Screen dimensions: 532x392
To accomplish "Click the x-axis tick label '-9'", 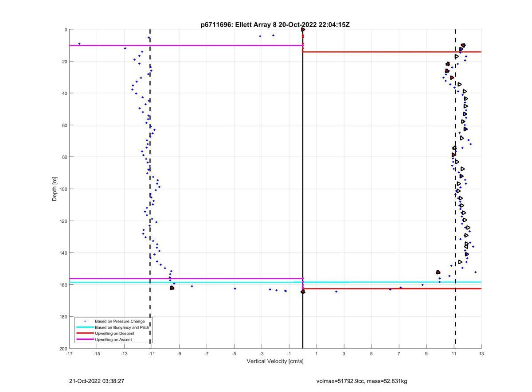I will 179,354.
